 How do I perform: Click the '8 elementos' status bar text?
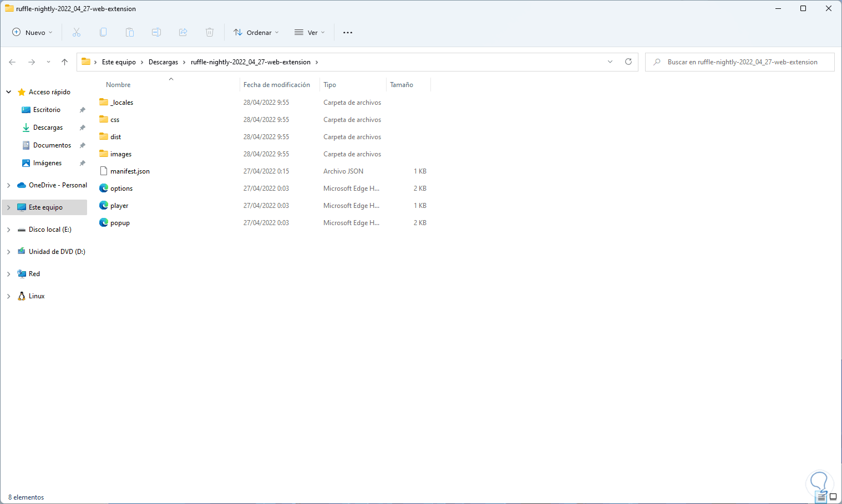point(26,497)
